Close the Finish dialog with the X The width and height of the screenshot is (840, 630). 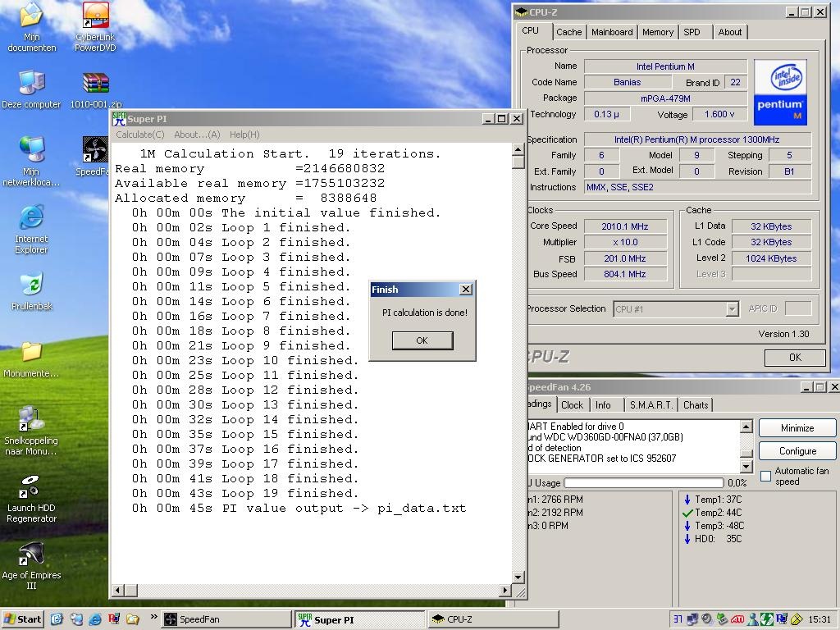[x=466, y=290]
